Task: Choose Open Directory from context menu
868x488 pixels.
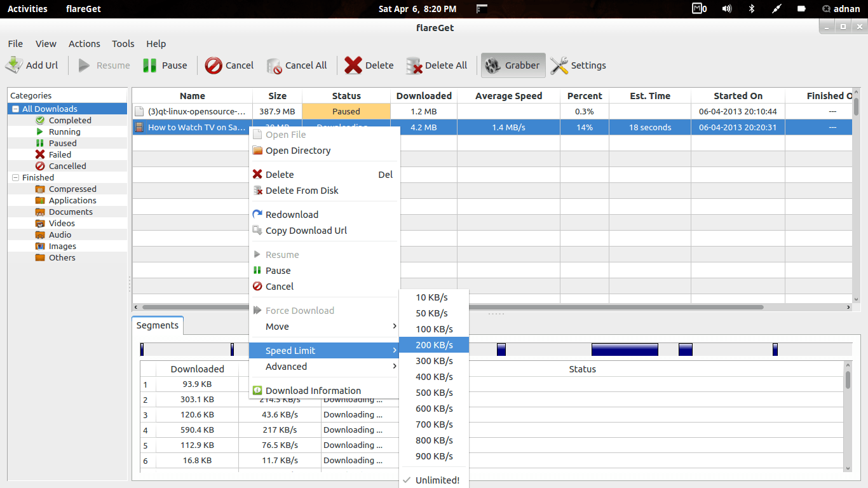Action: (324, 151)
